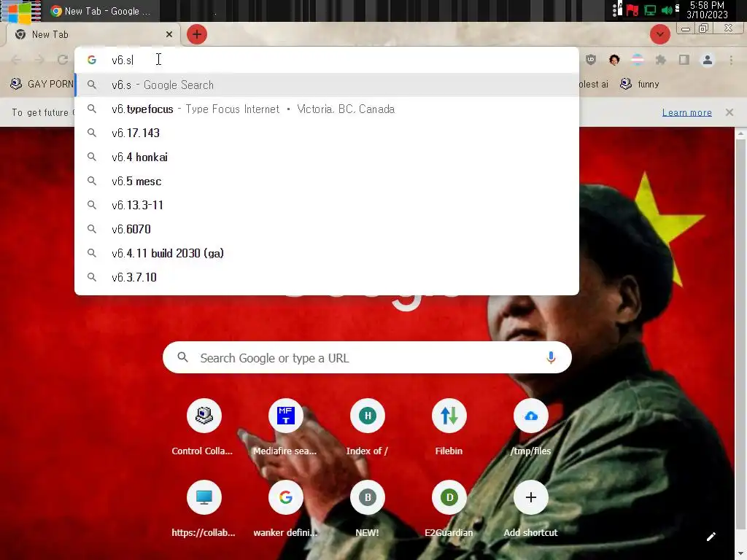Switch to the New Tab browser tab
This screenshot has width=747, height=560.
93,34
